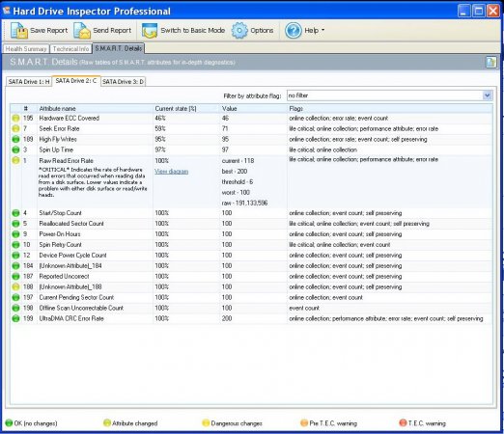This screenshot has width=504, height=434.
Task: Click the threshold - 6 value
Action: (x=238, y=181)
